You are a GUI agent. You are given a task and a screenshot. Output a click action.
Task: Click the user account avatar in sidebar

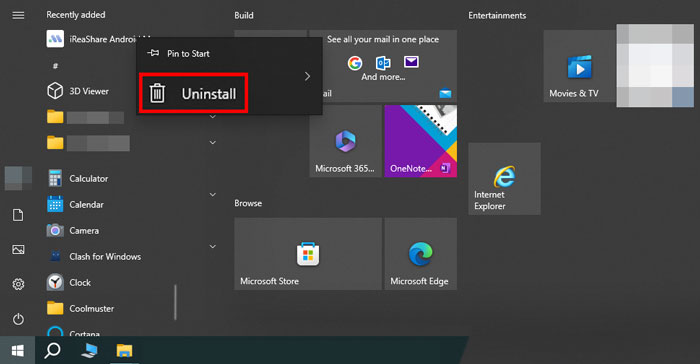pyautogui.click(x=18, y=178)
